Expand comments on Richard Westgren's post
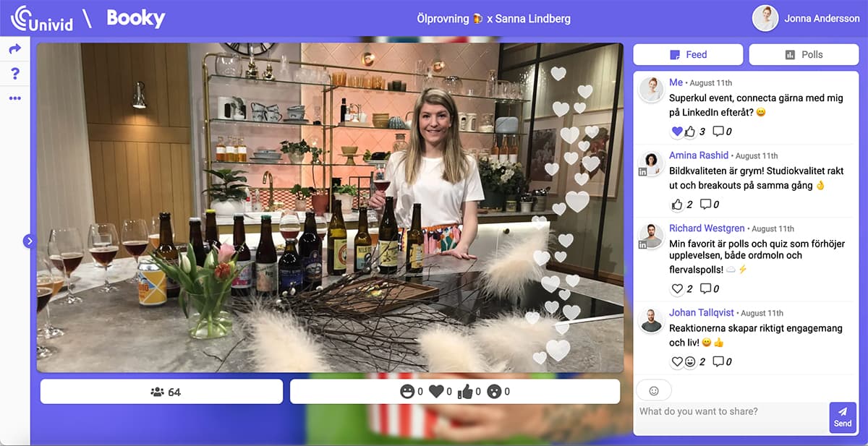 pos(705,288)
